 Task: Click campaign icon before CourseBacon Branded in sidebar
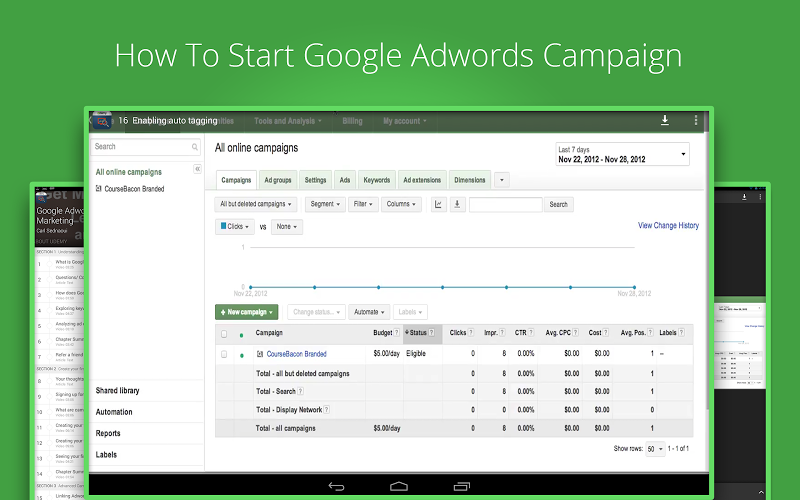tap(98, 189)
